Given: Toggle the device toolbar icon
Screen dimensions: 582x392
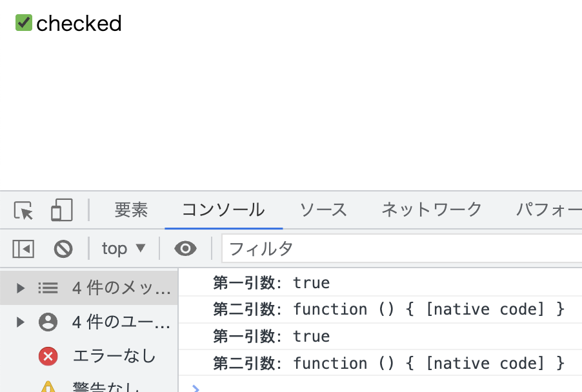Looking at the screenshot, I should click(61, 210).
